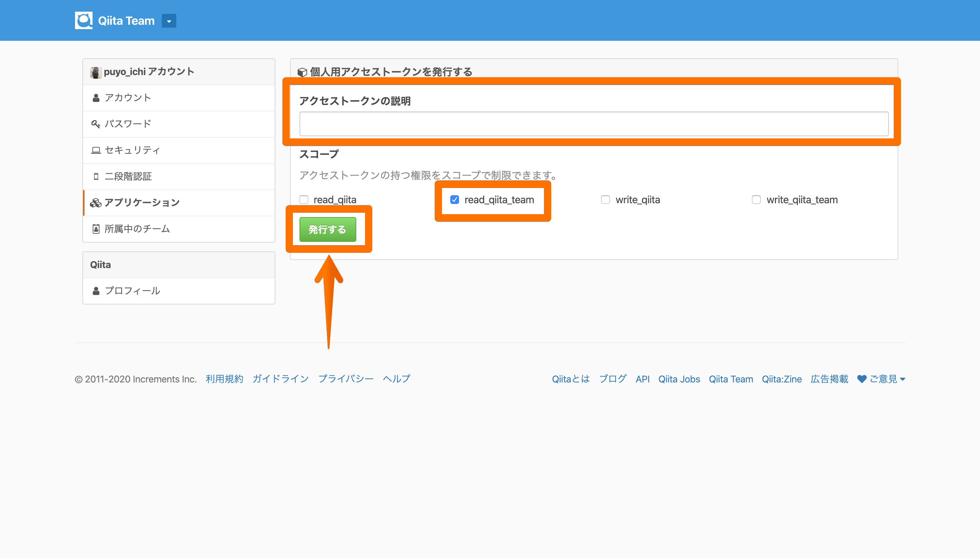The height and width of the screenshot is (558, 980).
Task: Click the phone icon next to 二段階認証
Action: click(x=96, y=177)
